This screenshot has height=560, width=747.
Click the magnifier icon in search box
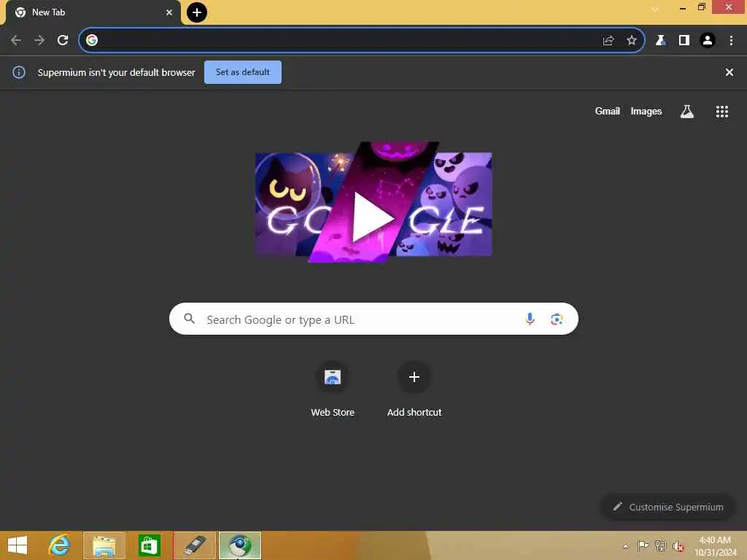(189, 319)
